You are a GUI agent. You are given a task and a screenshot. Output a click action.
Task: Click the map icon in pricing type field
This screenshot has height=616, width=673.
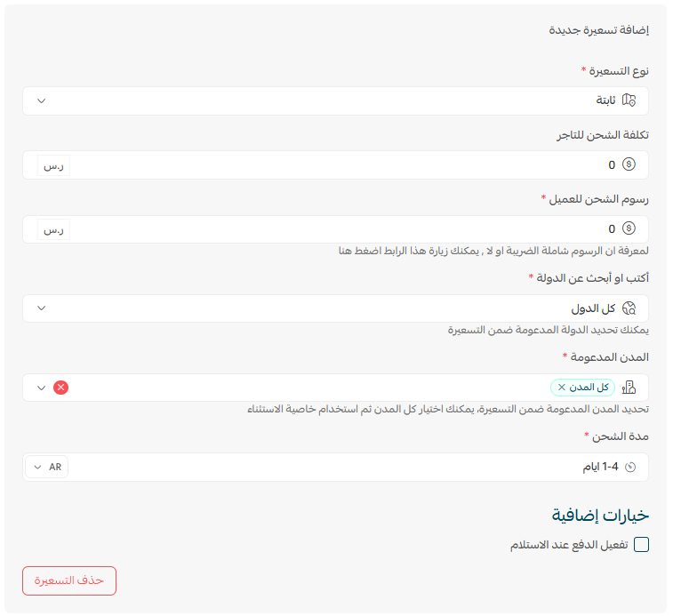point(629,100)
